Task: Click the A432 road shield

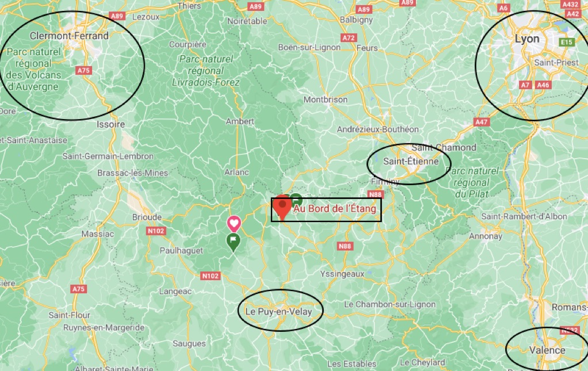Action: pos(570,5)
